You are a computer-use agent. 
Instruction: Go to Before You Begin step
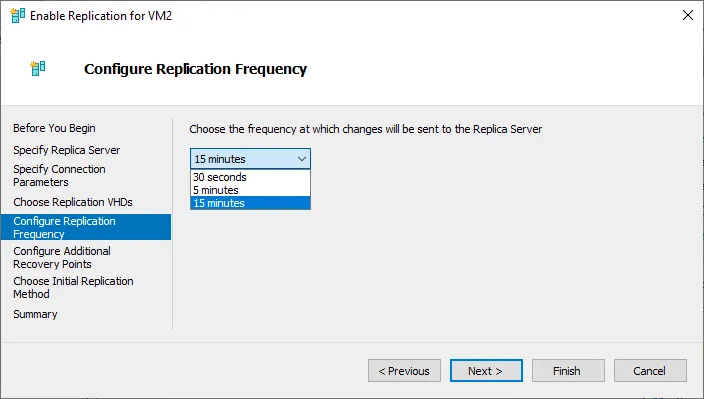pos(54,128)
